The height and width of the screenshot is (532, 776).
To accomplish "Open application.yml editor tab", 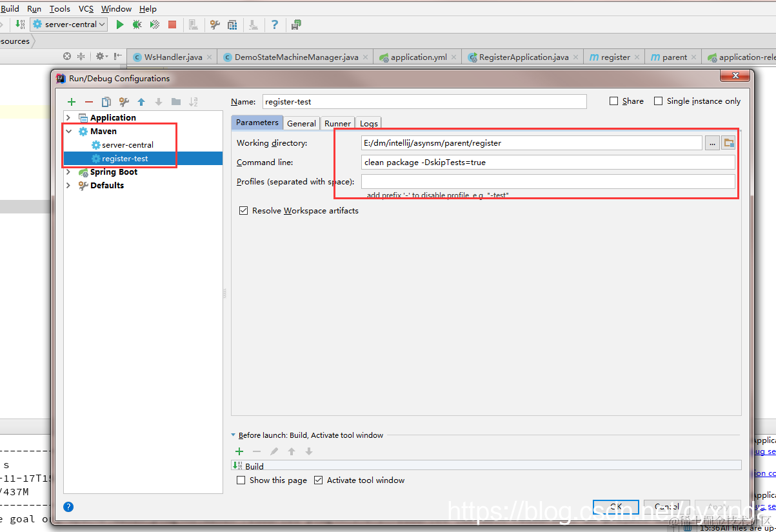I will point(418,57).
